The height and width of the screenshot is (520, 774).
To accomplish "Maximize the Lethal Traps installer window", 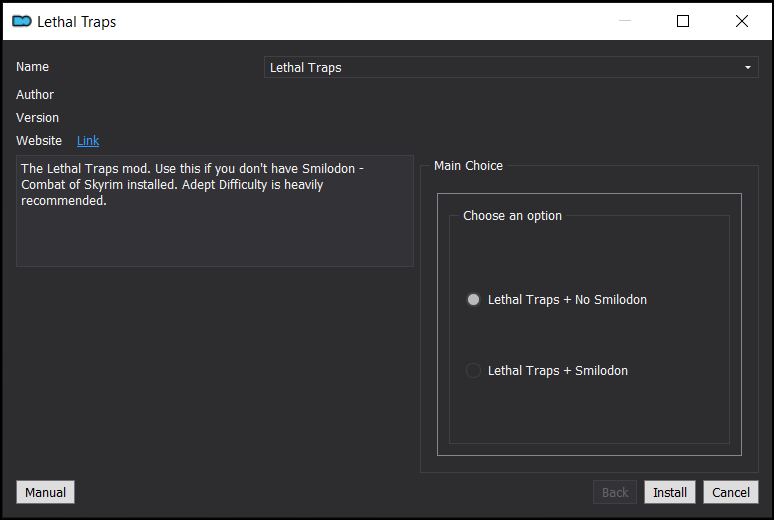I will click(683, 21).
